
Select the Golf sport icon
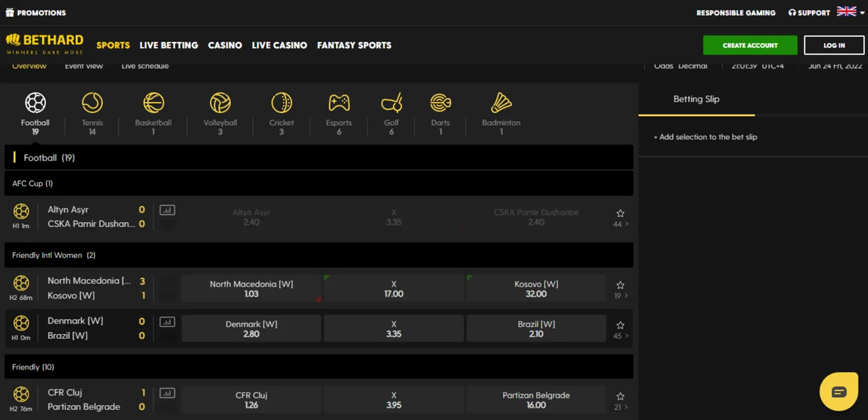(x=391, y=103)
